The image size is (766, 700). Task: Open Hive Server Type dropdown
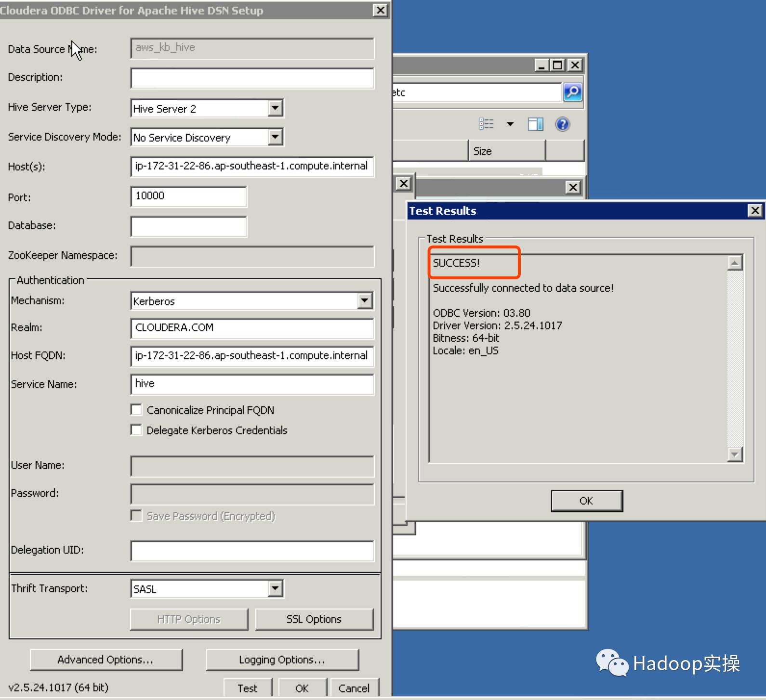275,108
